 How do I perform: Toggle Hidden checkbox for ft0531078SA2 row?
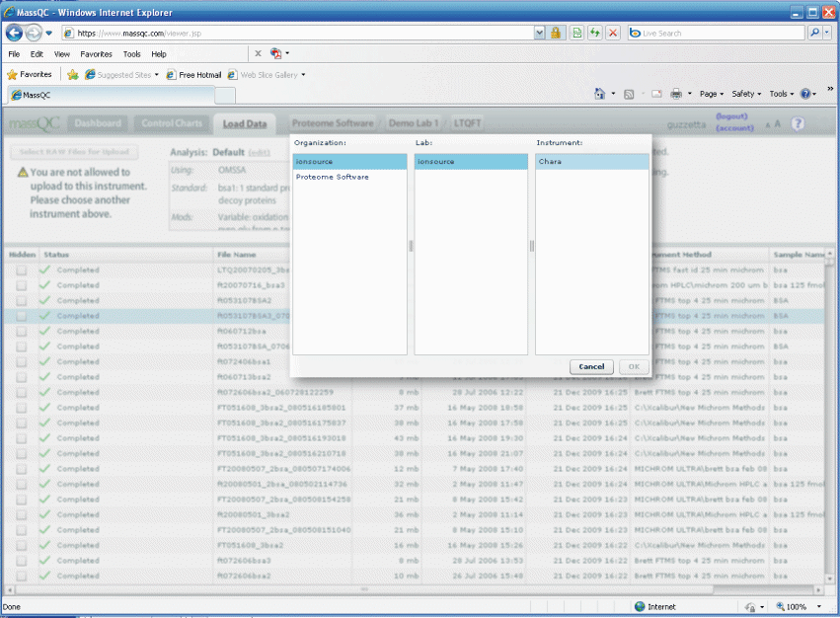22,301
